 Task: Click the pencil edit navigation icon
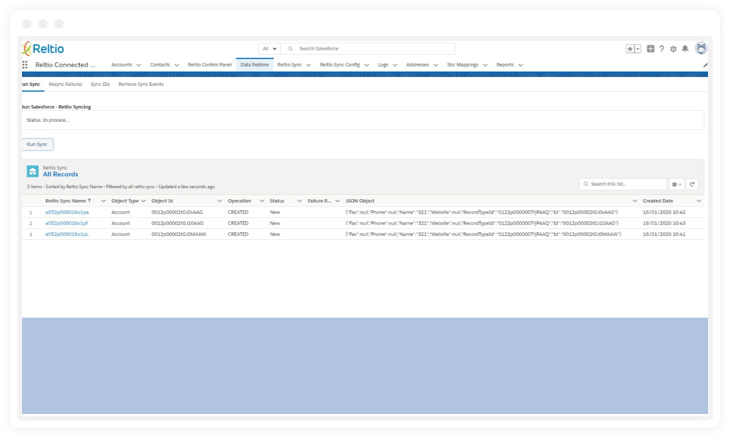[x=705, y=65]
